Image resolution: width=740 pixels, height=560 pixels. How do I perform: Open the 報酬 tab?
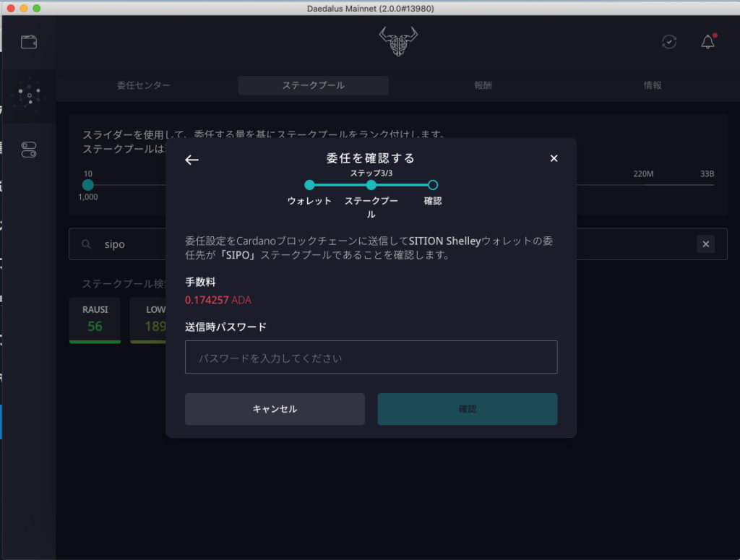(x=483, y=85)
